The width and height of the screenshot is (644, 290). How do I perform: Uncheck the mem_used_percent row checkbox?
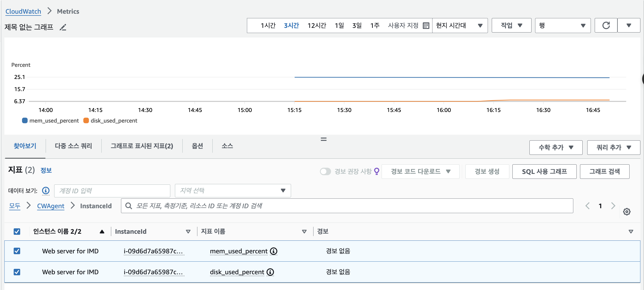pyautogui.click(x=17, y=251)
